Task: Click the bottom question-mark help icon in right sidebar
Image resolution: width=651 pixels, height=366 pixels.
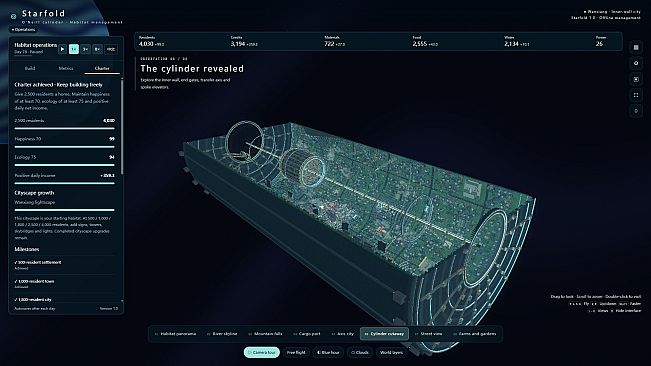Action: point(636,111)
